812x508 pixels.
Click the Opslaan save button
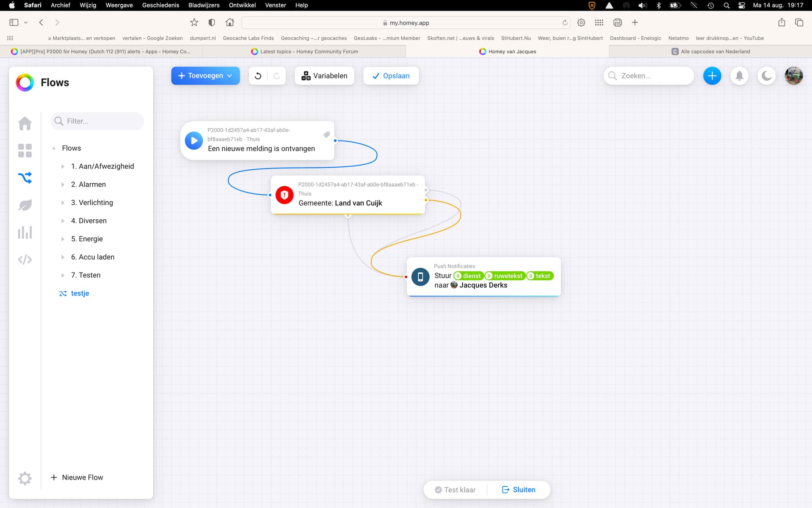pyautogui.click(x=391, y=76)
